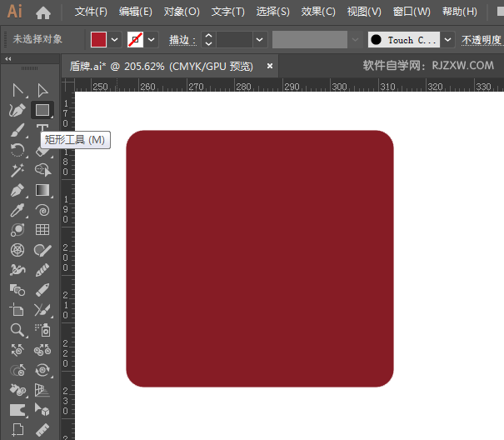Select the Selection tool black arrow
This screenshot has width=504, height=440.
pos(17,90)
